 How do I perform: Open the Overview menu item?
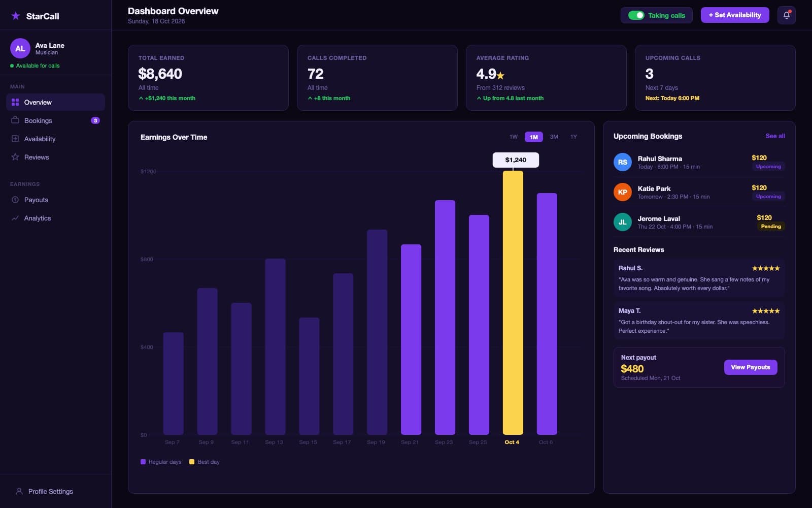click(55, 102)
